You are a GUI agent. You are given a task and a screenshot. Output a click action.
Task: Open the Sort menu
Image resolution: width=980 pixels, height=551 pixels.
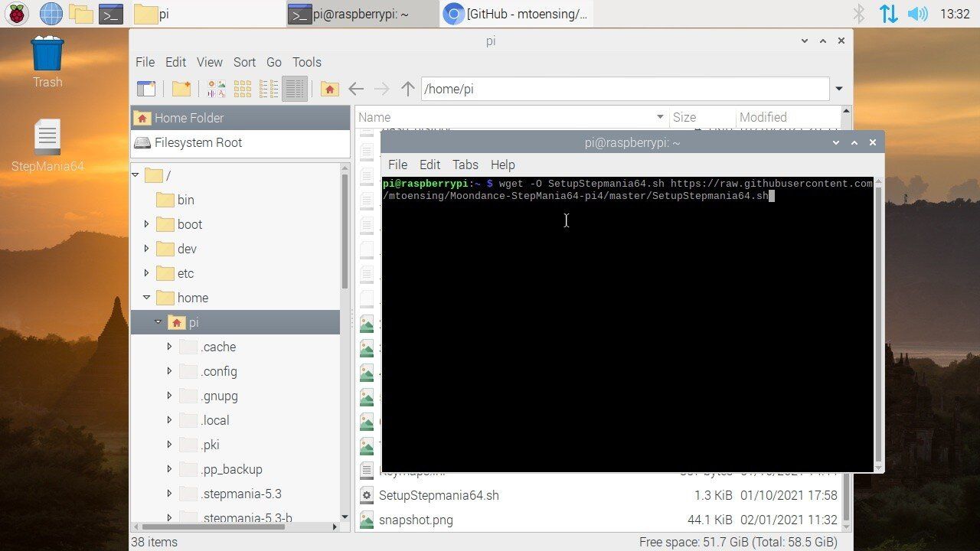[244, 62]
